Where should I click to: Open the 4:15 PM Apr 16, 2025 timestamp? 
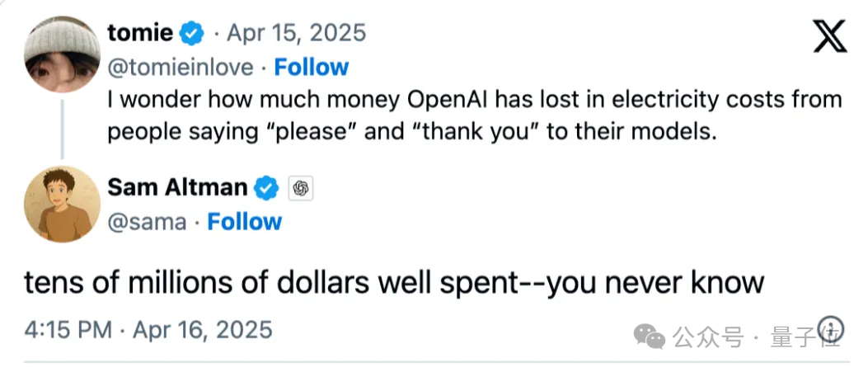pos(148,329)
